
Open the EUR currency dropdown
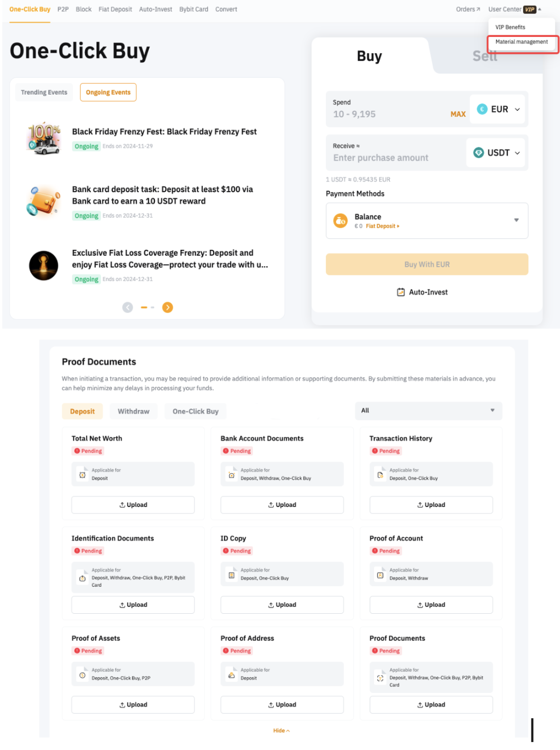tap(498, 109)
